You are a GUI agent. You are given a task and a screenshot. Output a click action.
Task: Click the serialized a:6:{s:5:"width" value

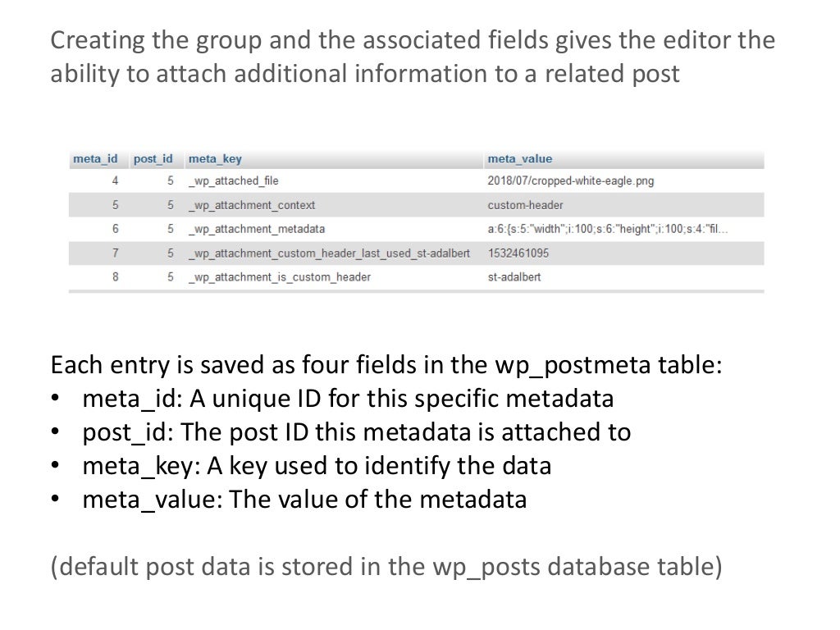tap(607, 229)
